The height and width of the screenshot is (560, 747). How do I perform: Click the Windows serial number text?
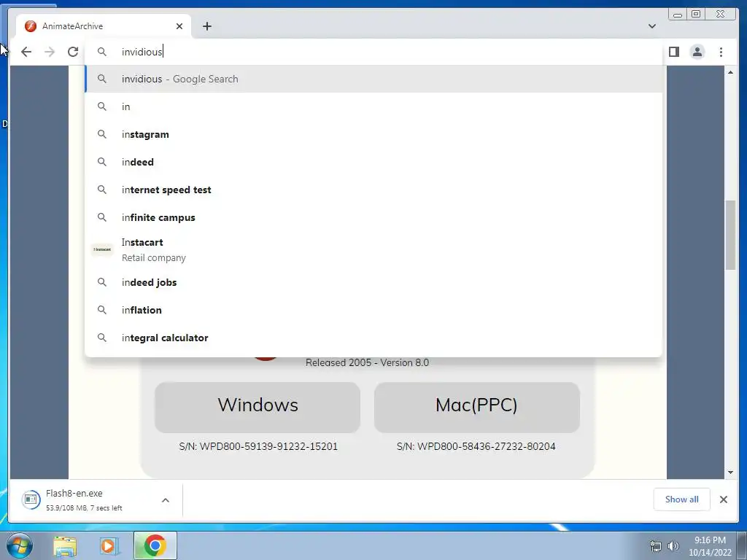[x=258, y=447]
